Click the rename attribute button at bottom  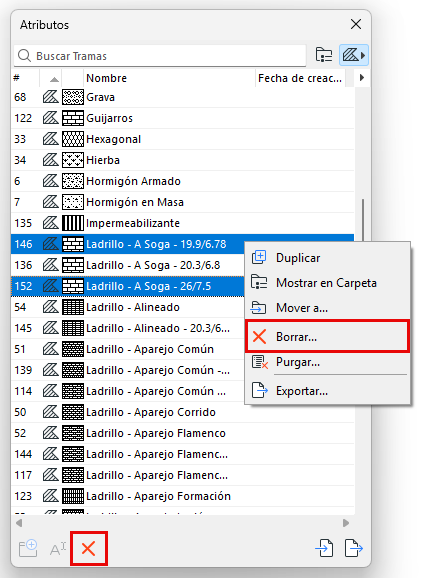pos(58,549)
